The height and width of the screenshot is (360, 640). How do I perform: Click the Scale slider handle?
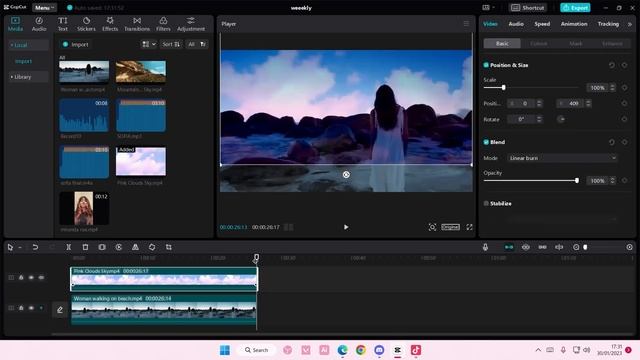point(503,87)
